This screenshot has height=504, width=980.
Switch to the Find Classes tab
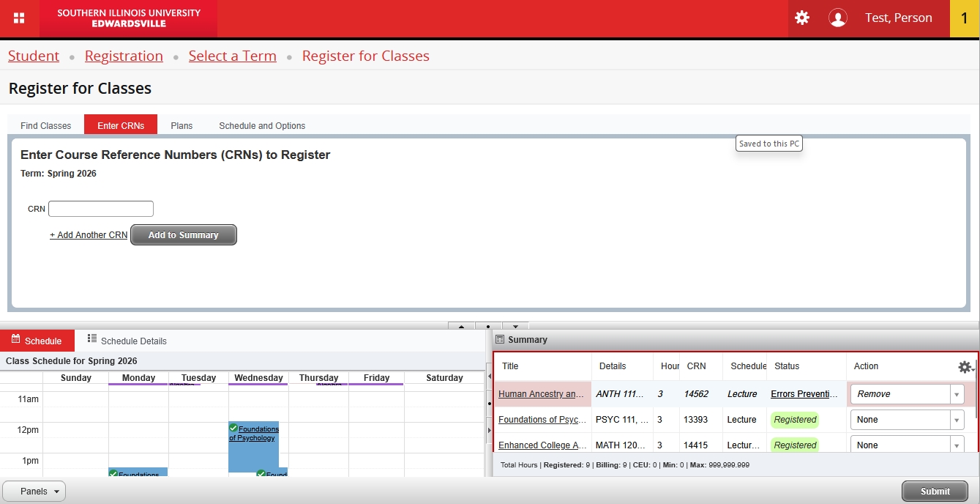pos(46,125)
